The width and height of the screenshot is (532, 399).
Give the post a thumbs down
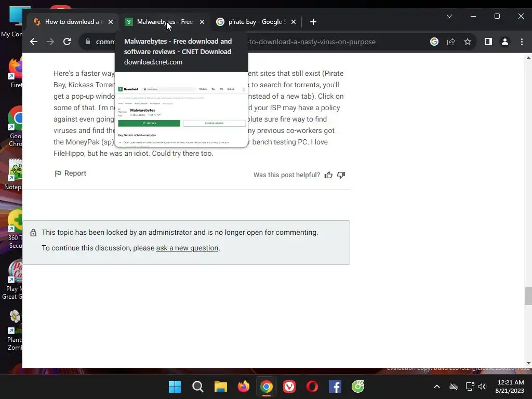(x=341, y=175)
